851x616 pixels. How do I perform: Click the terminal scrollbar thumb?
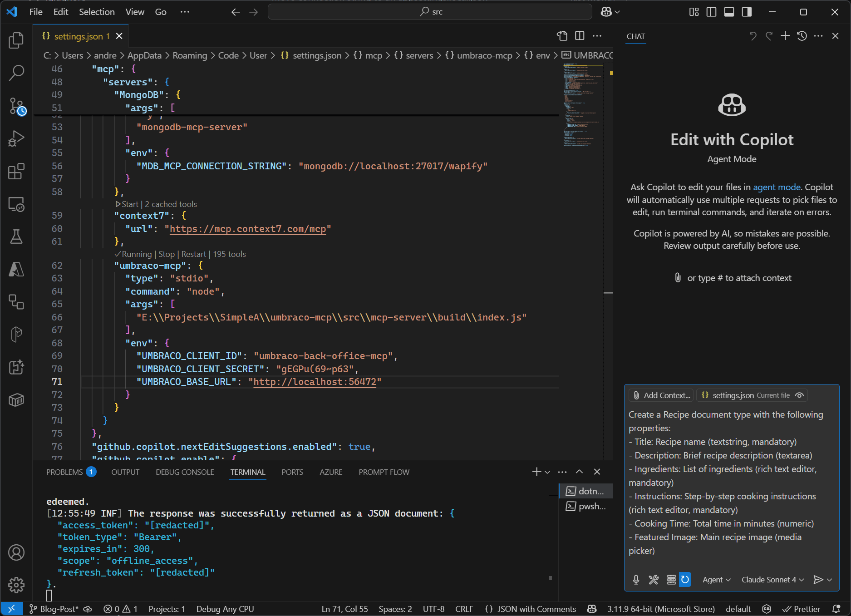[551, 578]
